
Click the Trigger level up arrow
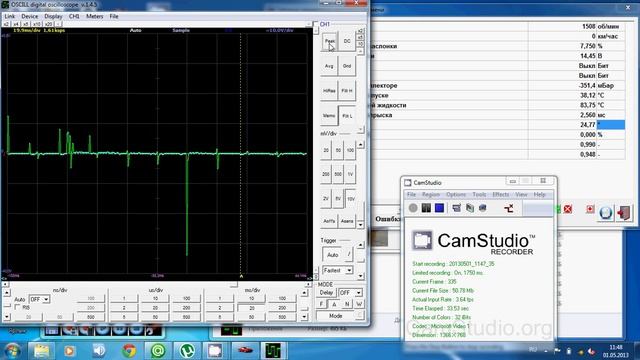point(360,245)
